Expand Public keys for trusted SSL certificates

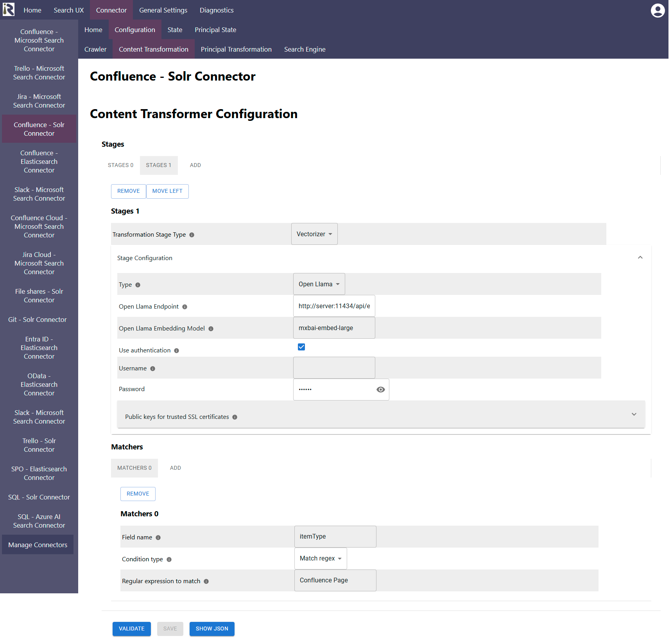click(x=634, y=414)
